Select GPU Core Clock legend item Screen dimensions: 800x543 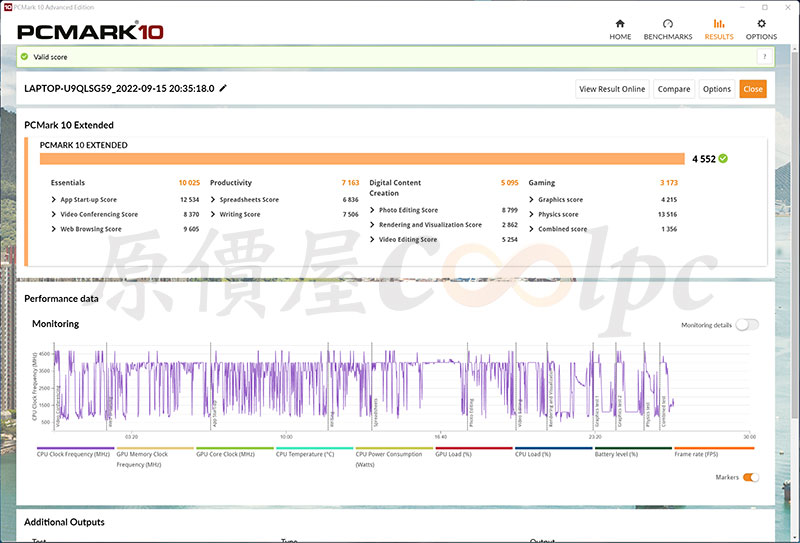(234, 454)
